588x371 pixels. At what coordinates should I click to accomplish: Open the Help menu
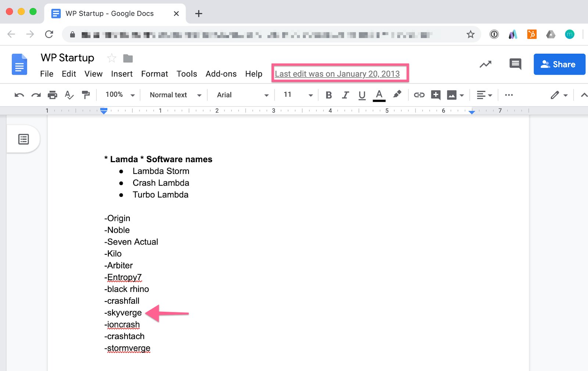point(254,74)
